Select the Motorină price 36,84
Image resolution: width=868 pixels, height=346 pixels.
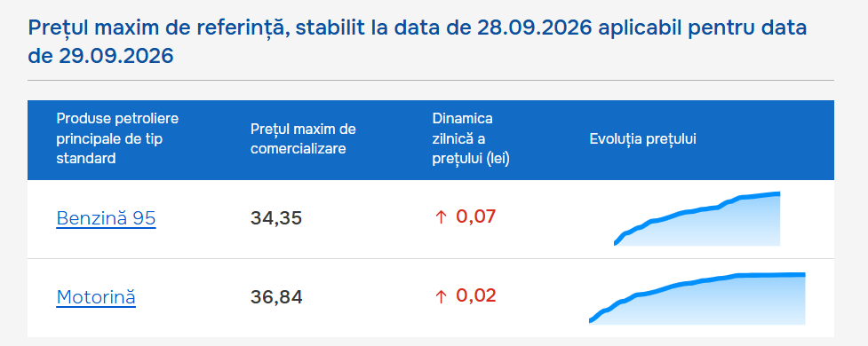pyautogui.click(x=276, y=298)
